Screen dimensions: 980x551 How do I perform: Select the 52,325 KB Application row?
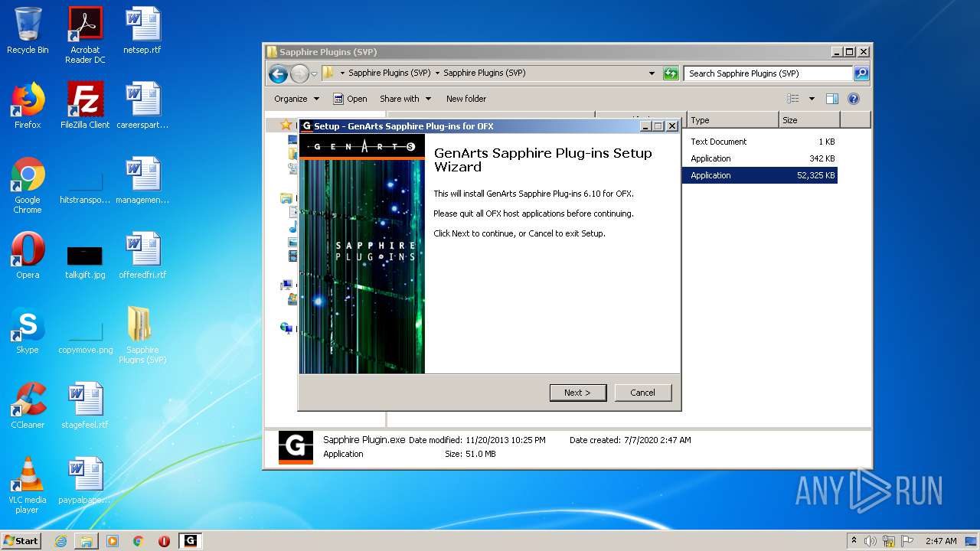[761, 175]
